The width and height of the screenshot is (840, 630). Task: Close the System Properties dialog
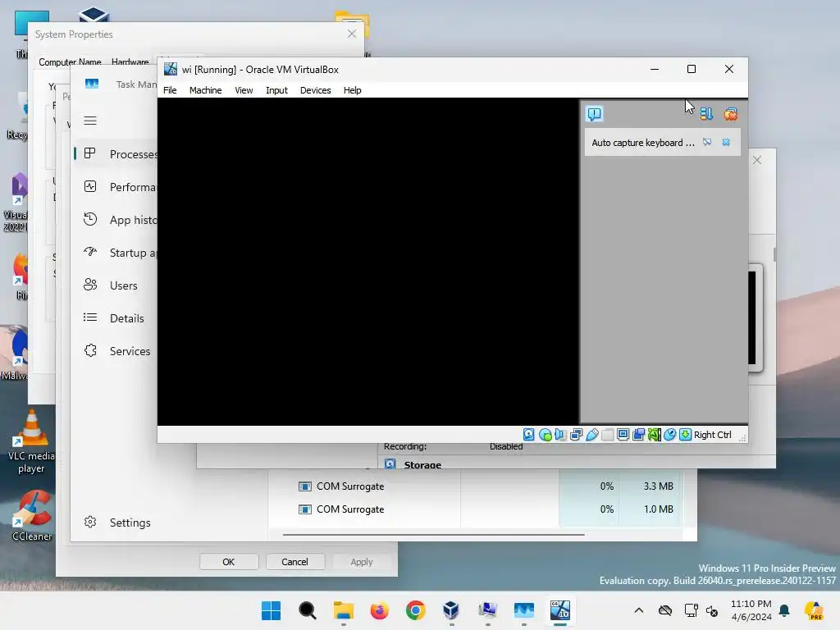[x=351, y=34]
